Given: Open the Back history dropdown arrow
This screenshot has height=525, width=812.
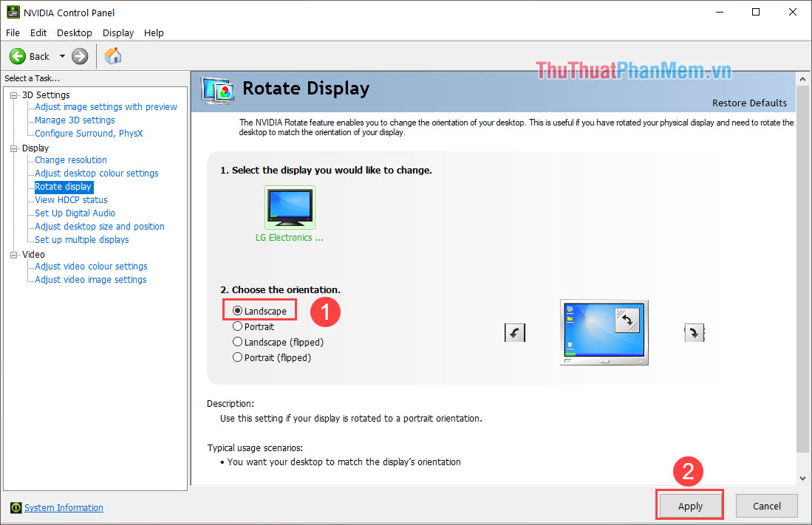Looking at the screenshot, I should point(62,56).
